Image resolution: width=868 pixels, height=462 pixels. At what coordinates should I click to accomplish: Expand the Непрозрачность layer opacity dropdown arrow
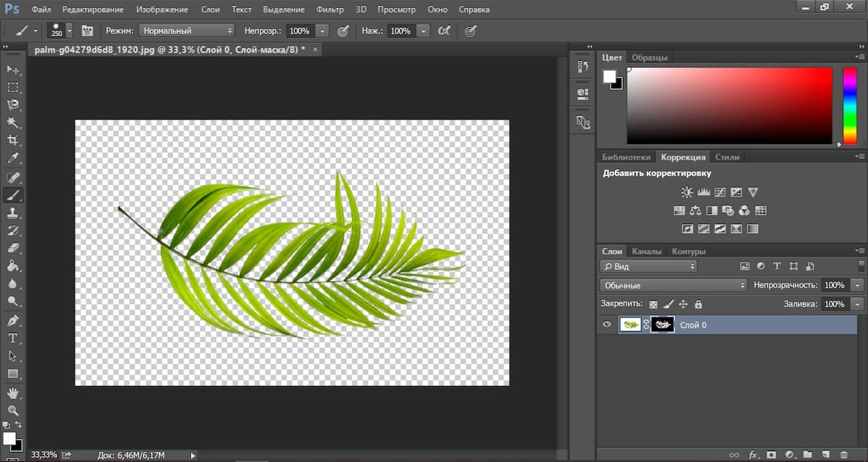pos(857,286)
